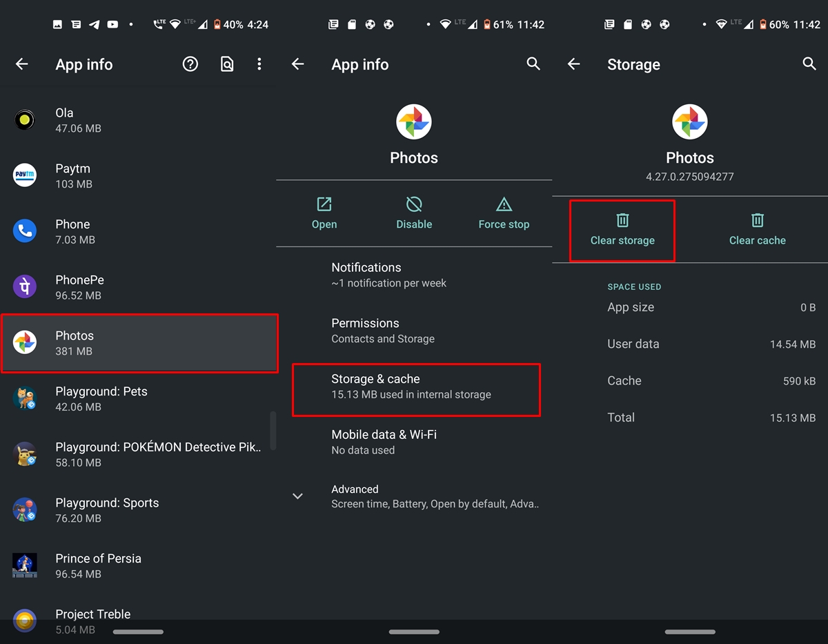
Task: Select Photos in the app list
Action: click(x=139, y=343)
